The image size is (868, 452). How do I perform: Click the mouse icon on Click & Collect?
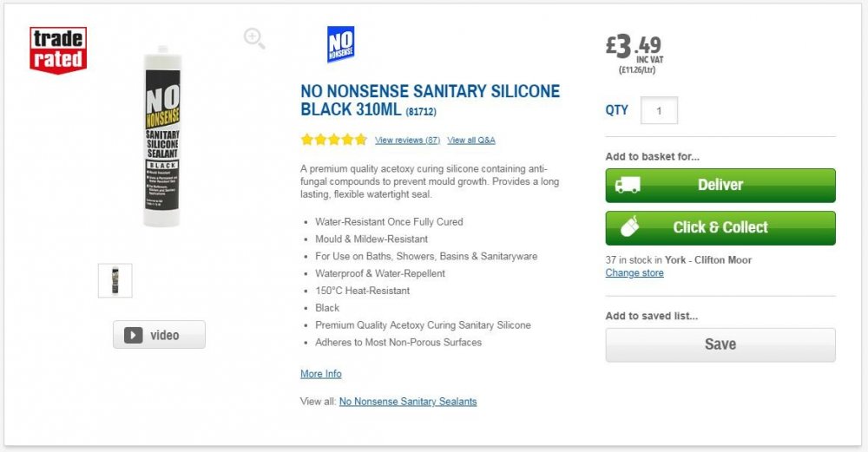629,226
